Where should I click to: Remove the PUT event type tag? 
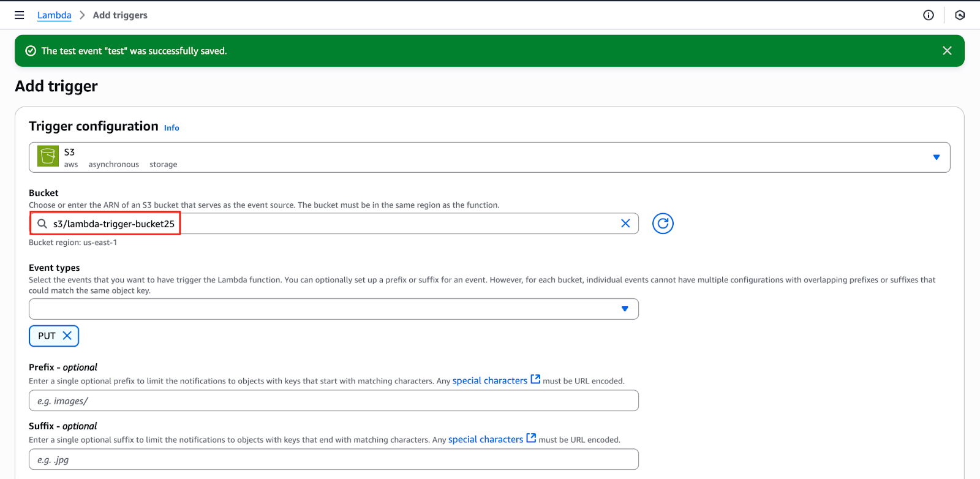[67, 336]
